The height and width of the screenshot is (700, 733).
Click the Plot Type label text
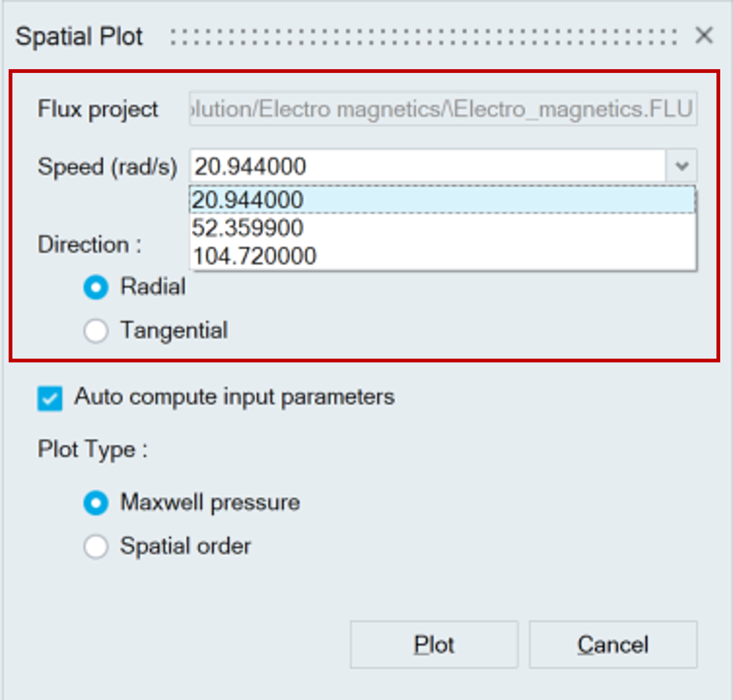(92, 449)
